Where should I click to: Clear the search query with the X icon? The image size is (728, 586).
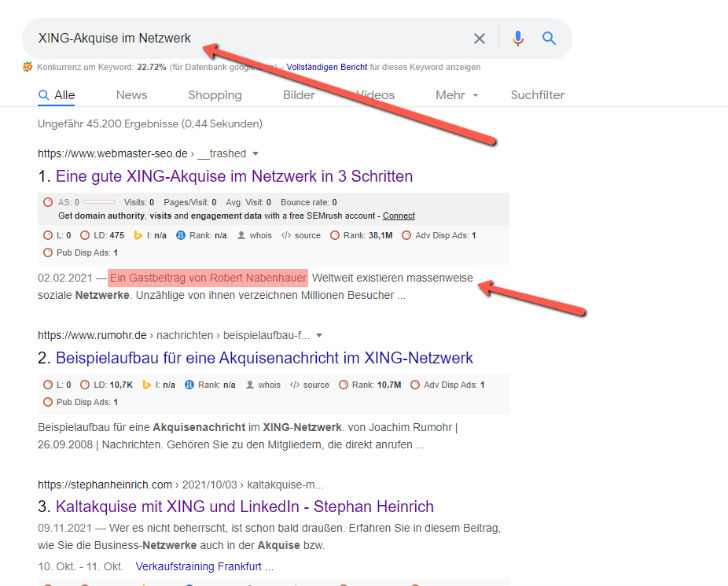[x=479, y=39]
